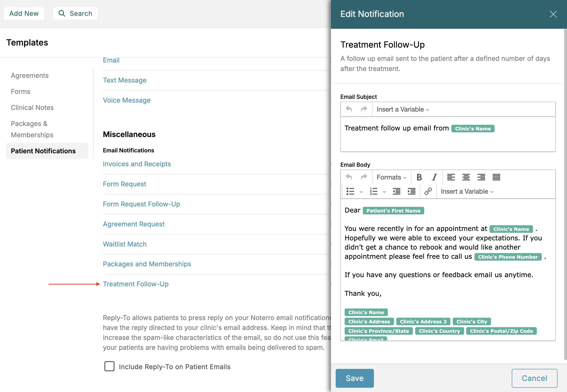Screen dimensions: 567x392
Task: Increase indent in Email Body toolbar
Action: coord(411,191)
